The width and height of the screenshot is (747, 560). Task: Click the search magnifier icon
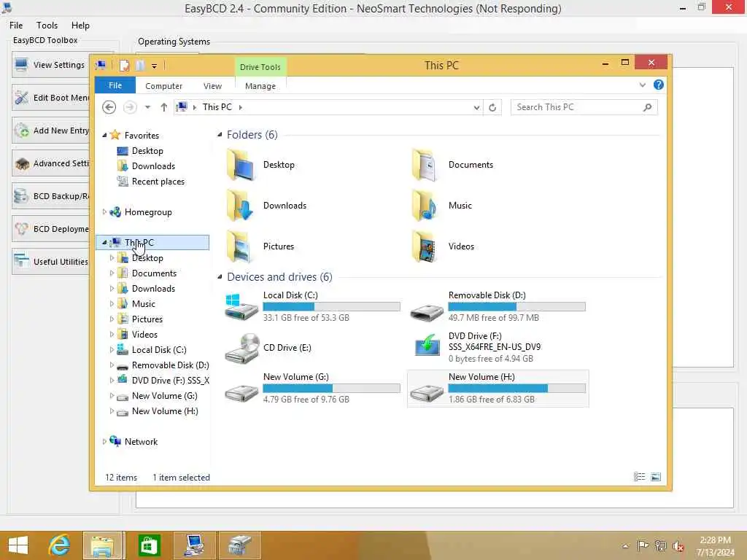click(x=648, y=107)
